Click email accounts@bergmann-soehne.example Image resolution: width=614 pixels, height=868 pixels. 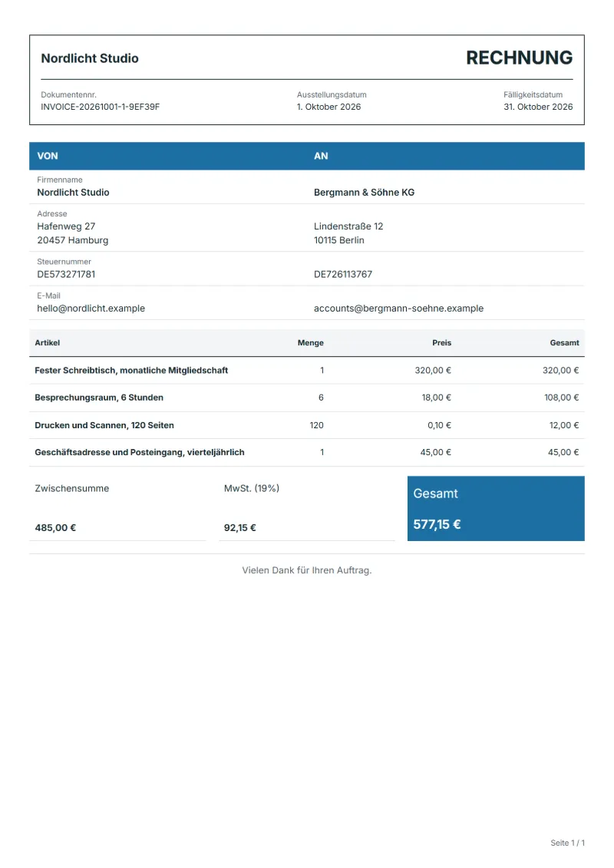coord(398,309)
